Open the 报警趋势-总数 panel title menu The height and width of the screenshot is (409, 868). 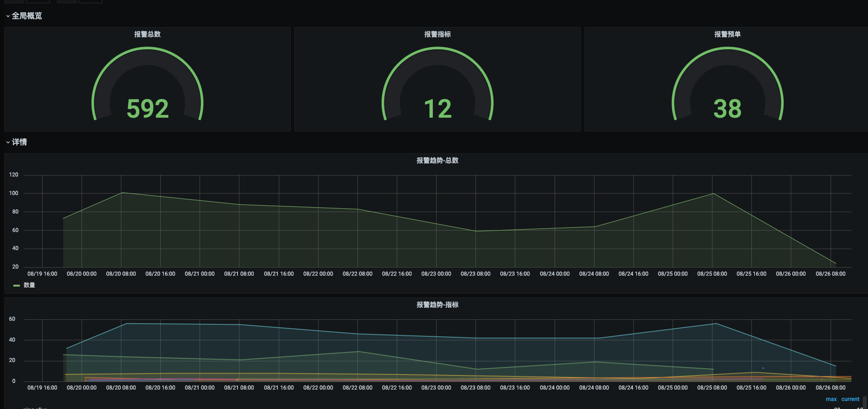click(x=437, y=160)
